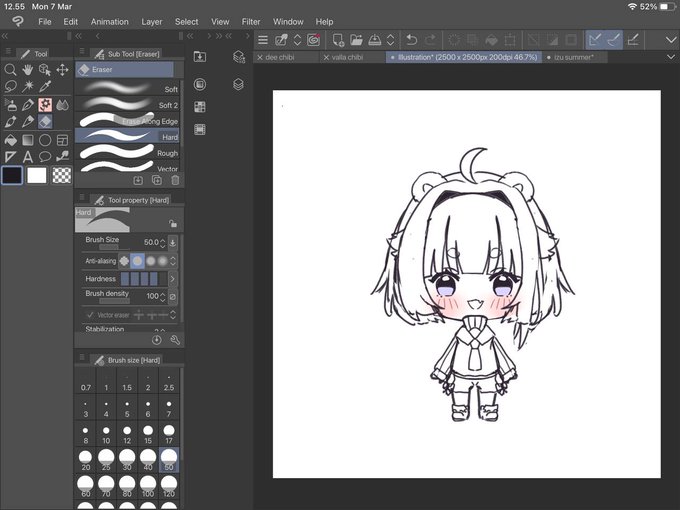Viewport: 680px width, 510px height.
Task: Select the Airbrush tool
Action: pyautogui.click(x=10, y=105)
